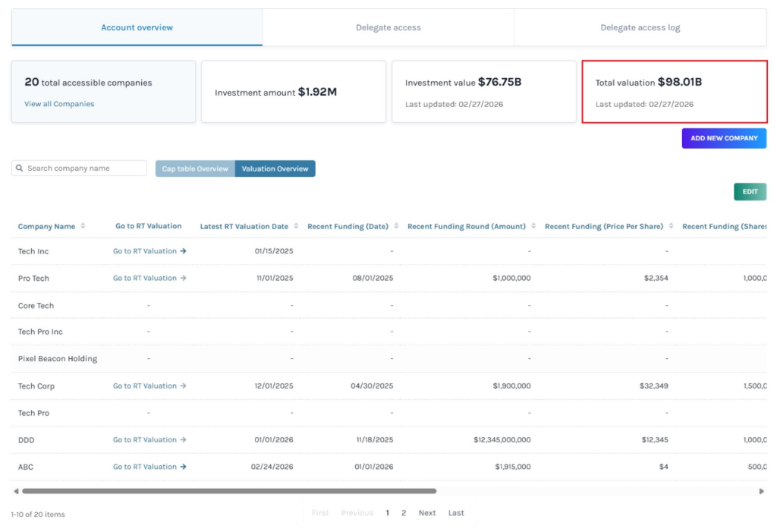Screen dimensions: 777x532
Task: Click scrollbar right arrow
Action: [x=762, y=491]
